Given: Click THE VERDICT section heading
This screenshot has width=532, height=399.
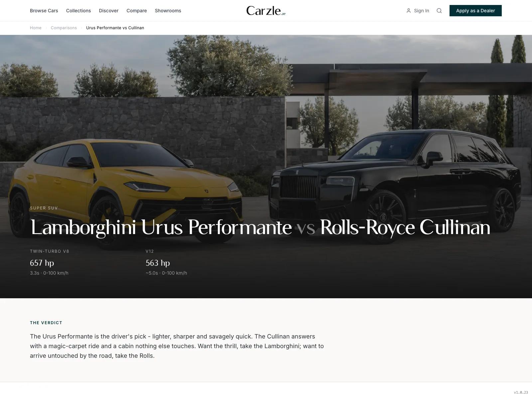Looking at the screenshot, I should (x=46, y=323).
